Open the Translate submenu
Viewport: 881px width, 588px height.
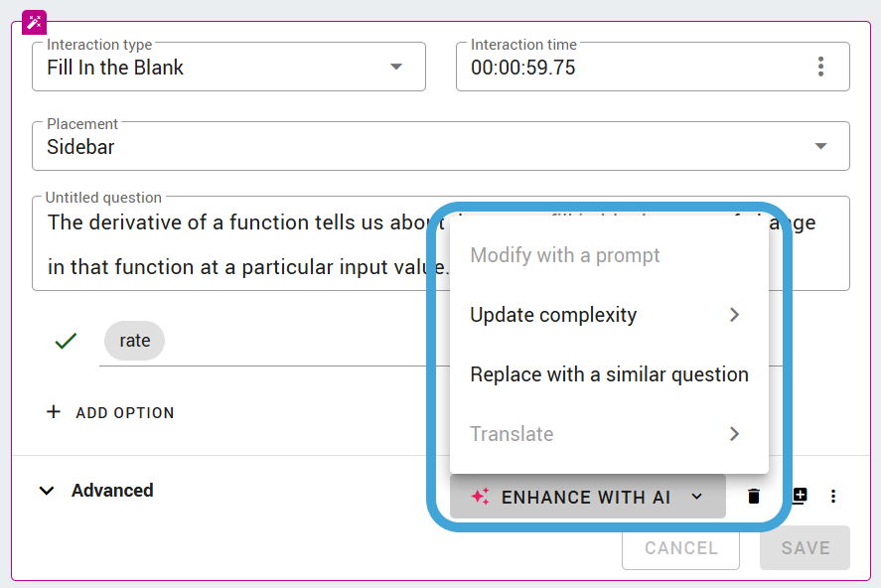point(609,434)
